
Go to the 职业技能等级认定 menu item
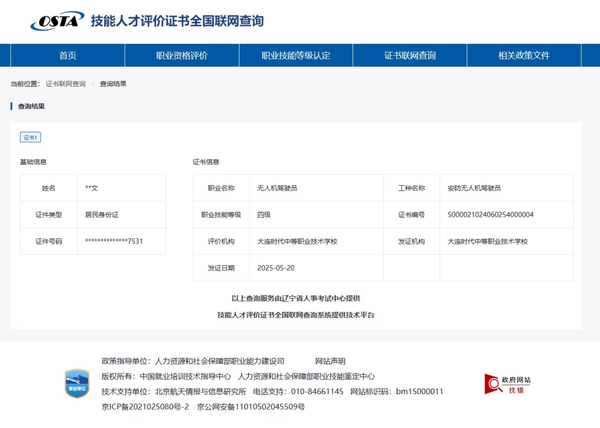tap(295, 56)
